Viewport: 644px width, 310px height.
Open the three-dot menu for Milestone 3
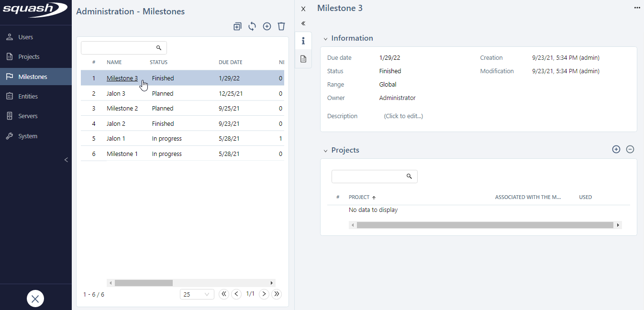click(637, 8)
